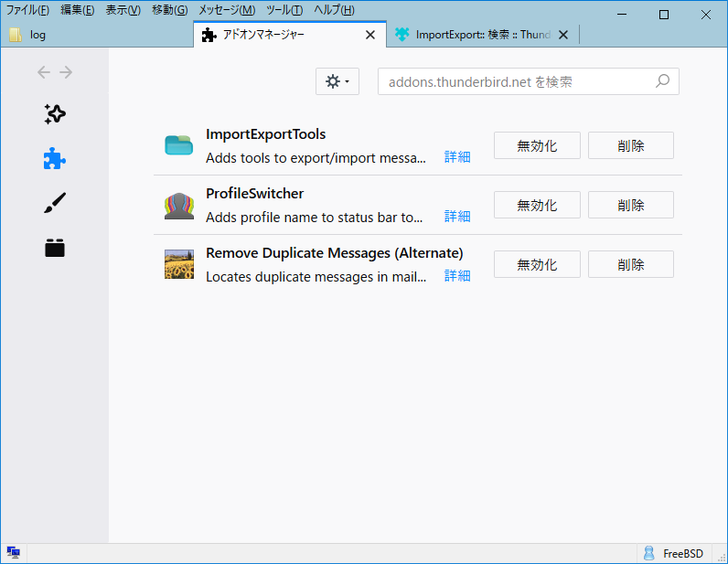This screenshot has height=564, width=728.
Task: Click the ImportExport search tab puzzle icon
Action: [x=402, y=35]
